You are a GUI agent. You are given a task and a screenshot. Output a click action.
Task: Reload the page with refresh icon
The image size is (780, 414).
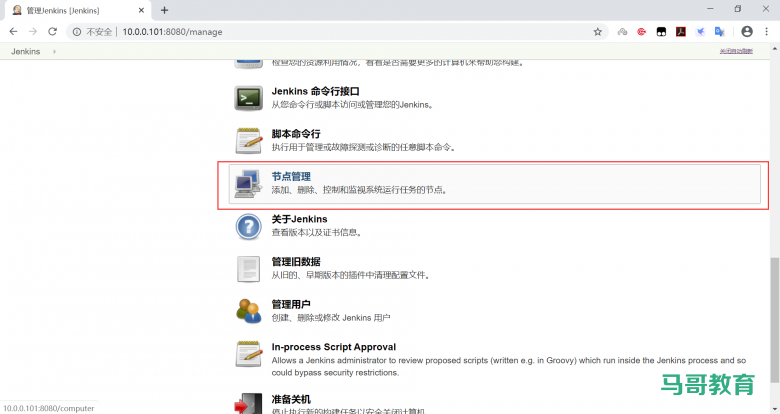[x=52, y=31]
